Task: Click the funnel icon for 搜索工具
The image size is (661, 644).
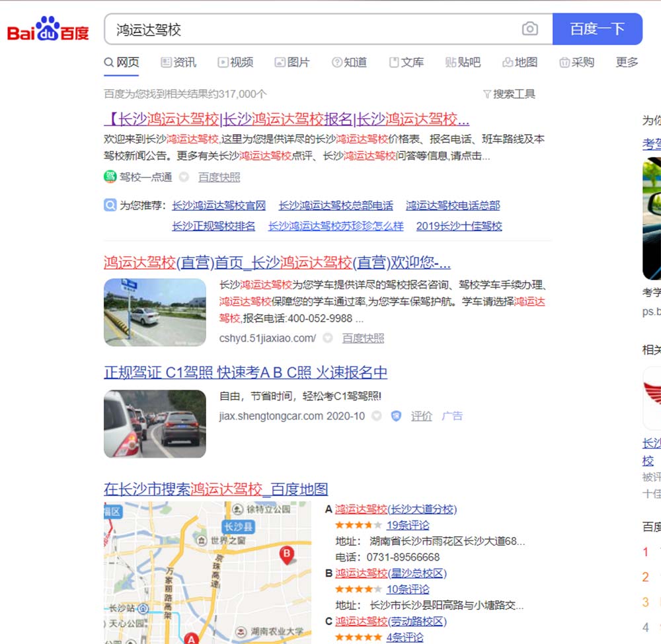Action: (x=487, y=94)
